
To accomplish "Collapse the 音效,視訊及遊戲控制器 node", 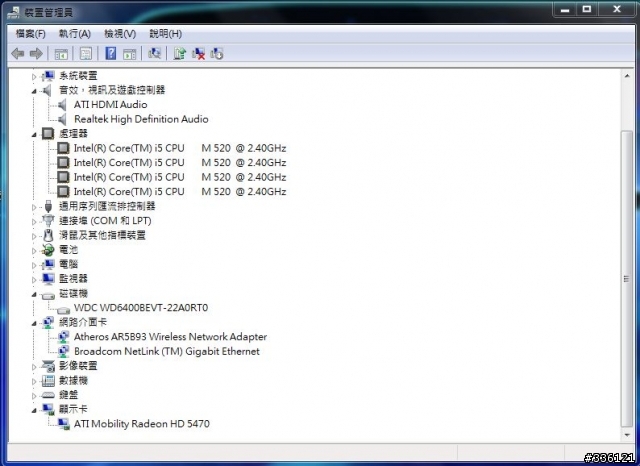I will pos(34,91).
